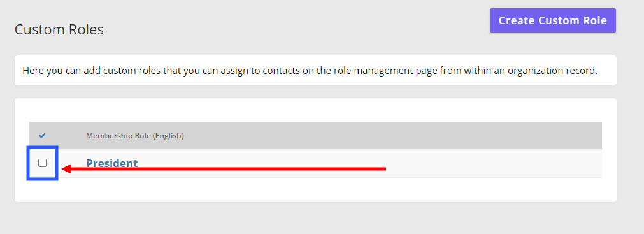Click the Create Custom Role button
The image size is (644, 234).
click(x=552, y=20)
